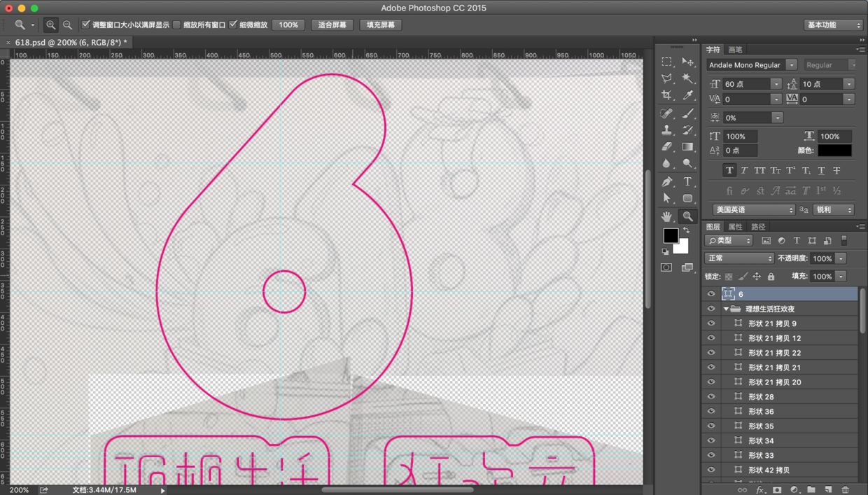
Task: Create a new layer group
Action: (811, 490)
